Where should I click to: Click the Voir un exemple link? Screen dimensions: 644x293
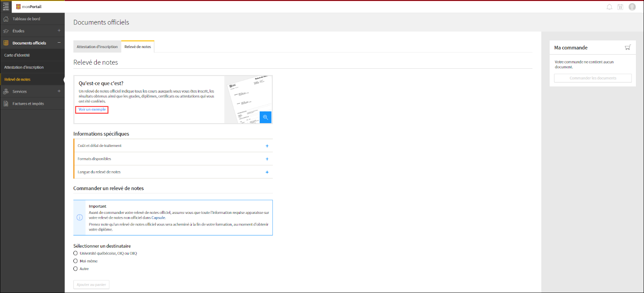point(92,110)
